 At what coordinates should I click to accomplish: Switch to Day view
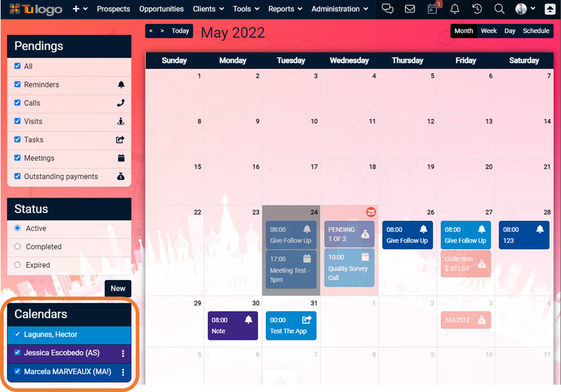pos(510,31)
